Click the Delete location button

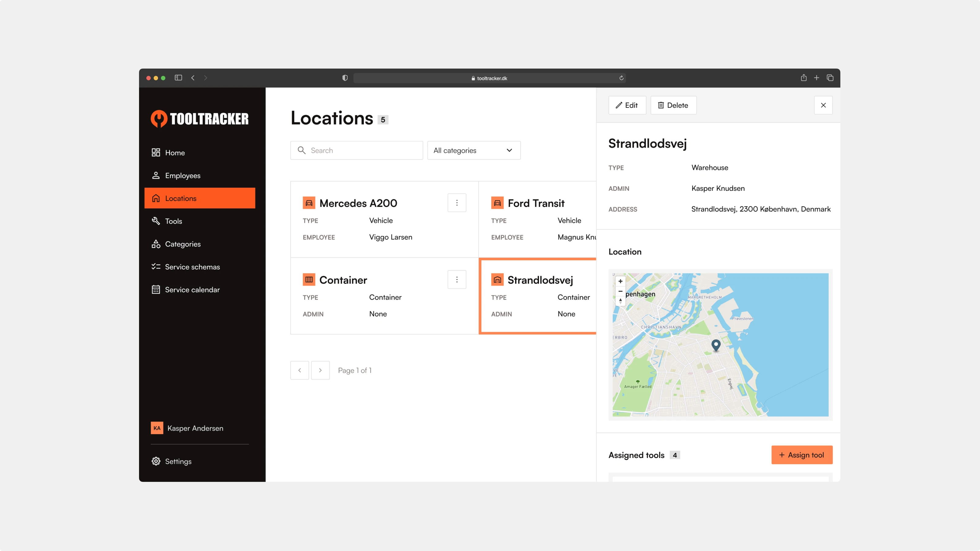673,105
